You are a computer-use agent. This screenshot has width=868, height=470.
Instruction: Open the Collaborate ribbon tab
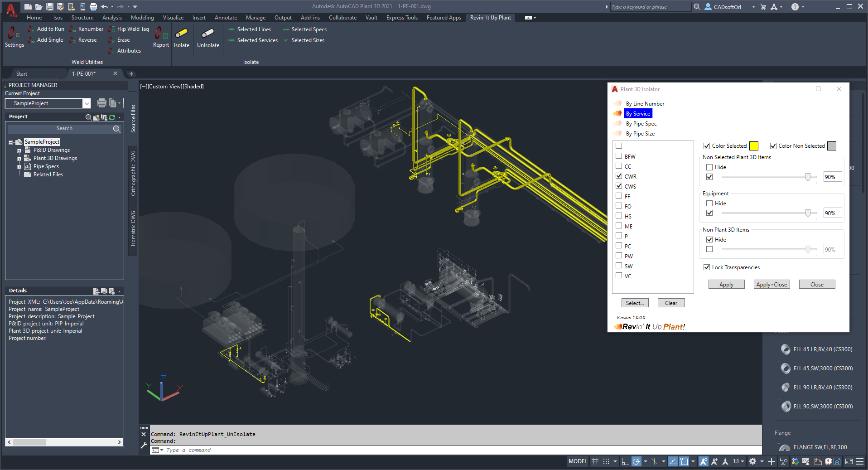click(342, 18)
